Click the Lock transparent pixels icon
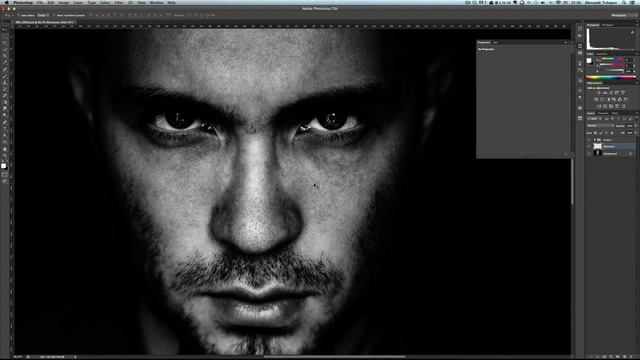 click(x=595, y=133)
